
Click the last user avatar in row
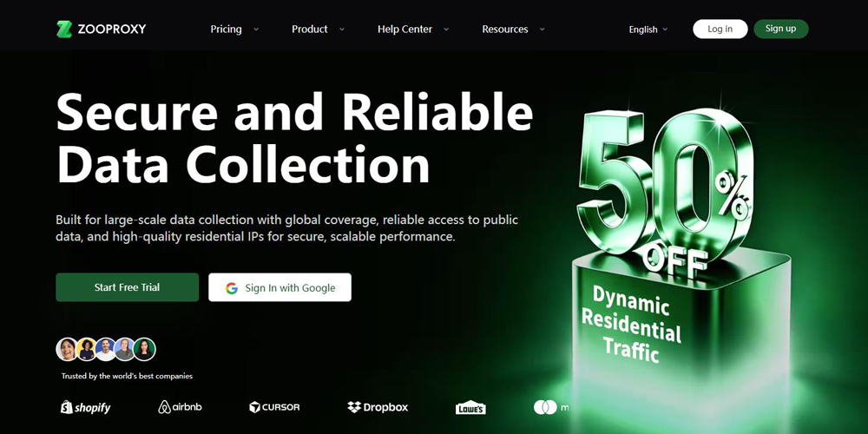(x=144, y=349)
